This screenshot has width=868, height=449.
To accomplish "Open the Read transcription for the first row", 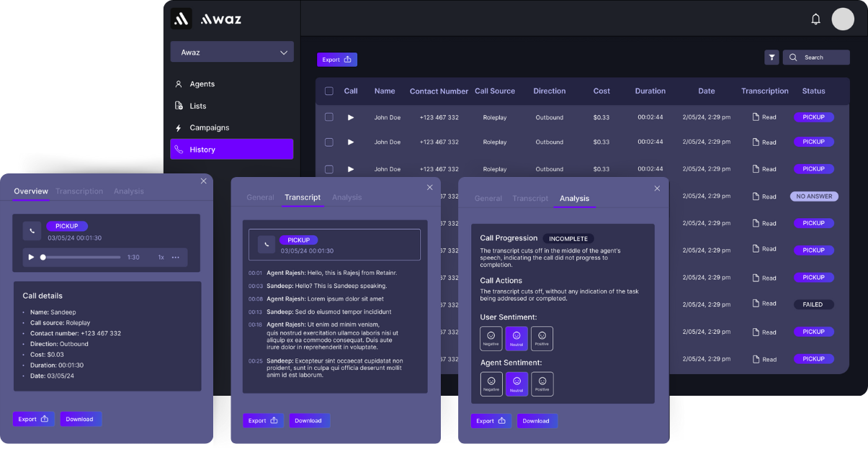I will click(764, 117).
